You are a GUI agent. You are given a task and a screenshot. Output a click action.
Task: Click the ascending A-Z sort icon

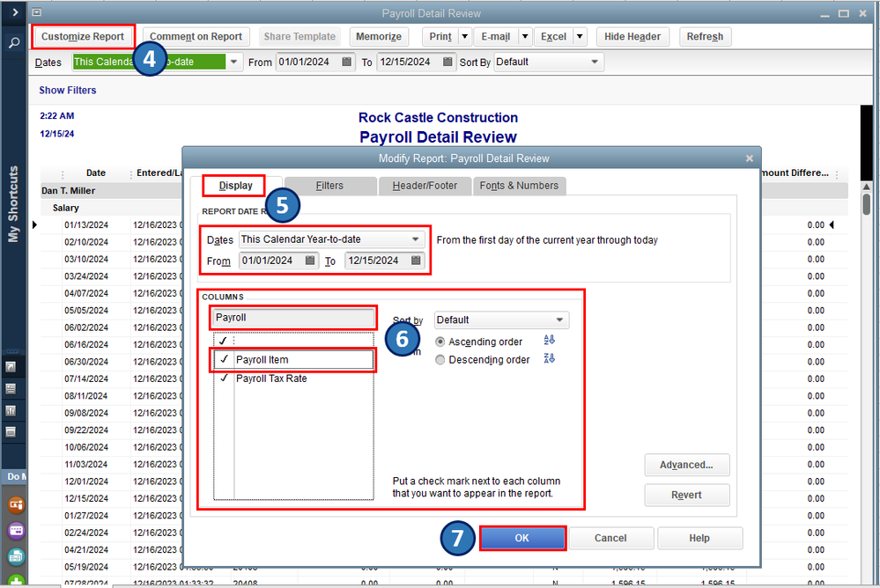point(550,340)
